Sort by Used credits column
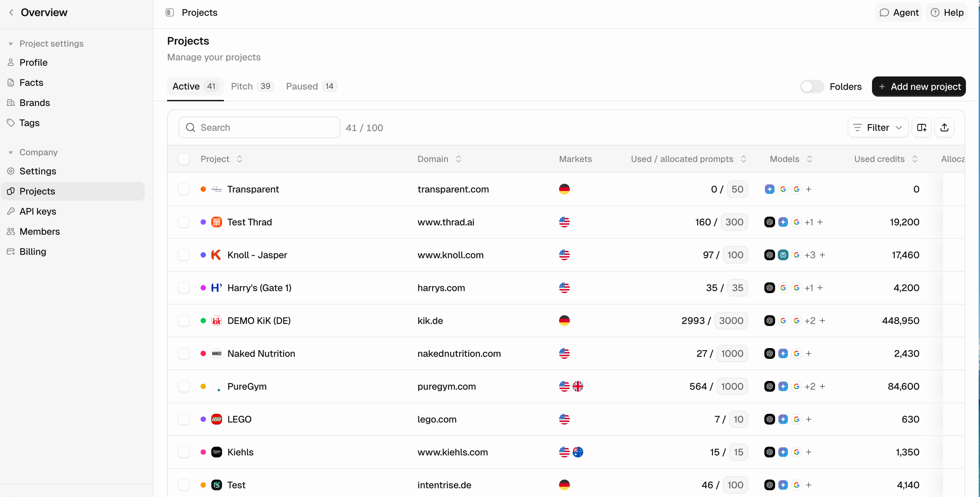This screenshot has height=497, width=980. coord(915,159)
